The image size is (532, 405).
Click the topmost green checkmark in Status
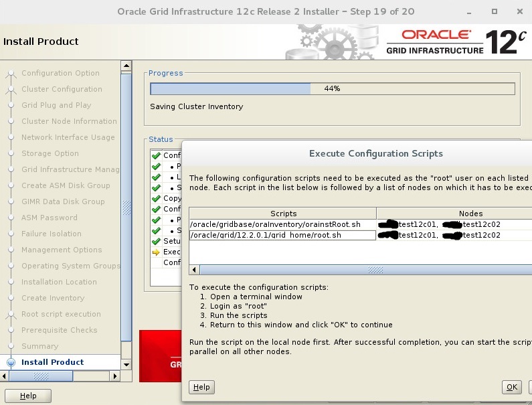click(x=156, y=156)
